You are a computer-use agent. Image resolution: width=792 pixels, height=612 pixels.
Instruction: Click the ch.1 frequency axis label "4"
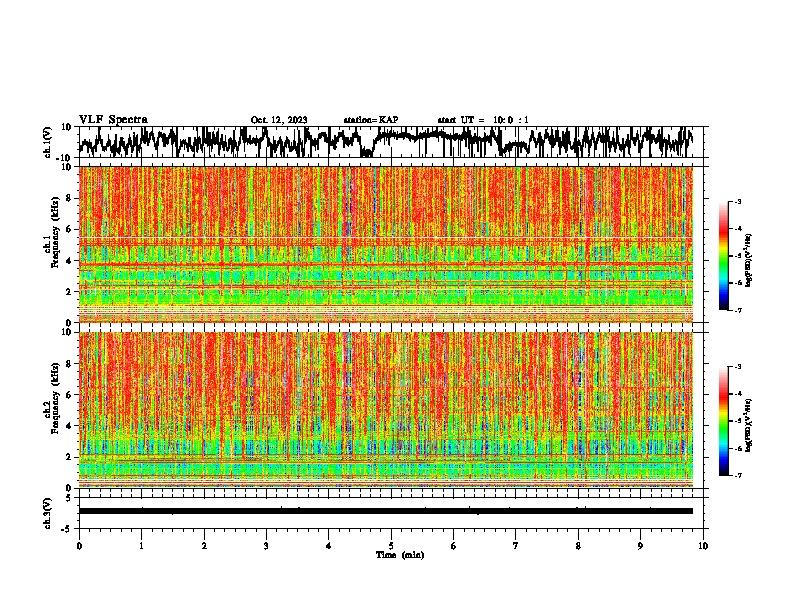click(x=70, y=261)
